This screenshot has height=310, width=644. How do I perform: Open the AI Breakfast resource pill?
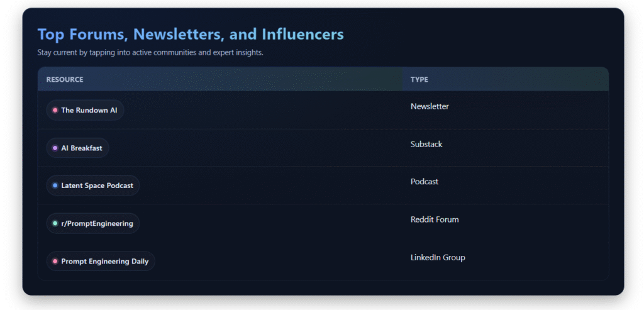[x=77, y=148]
